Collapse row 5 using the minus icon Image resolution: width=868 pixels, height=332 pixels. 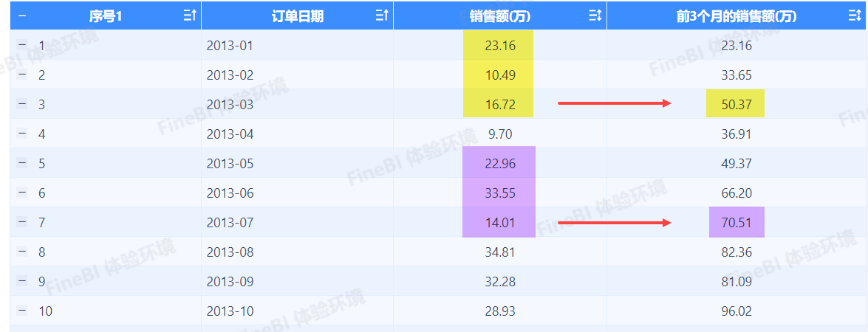[x=22, y=163]
